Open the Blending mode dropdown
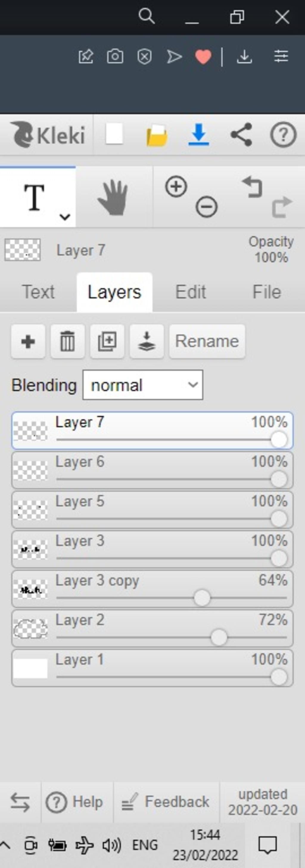Screen dimensions: 305x868 coord(143,385)
